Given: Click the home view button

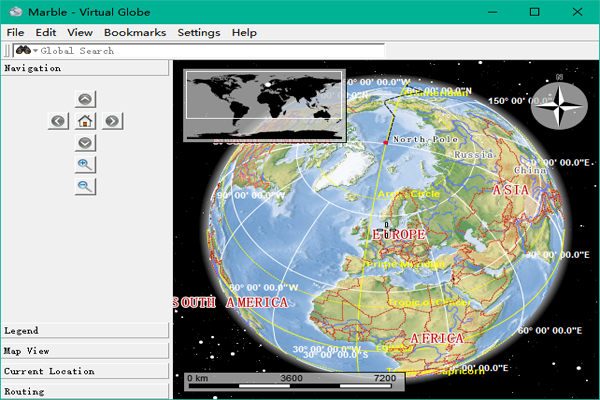Looking at the screenshot, I should coord(85,121).
